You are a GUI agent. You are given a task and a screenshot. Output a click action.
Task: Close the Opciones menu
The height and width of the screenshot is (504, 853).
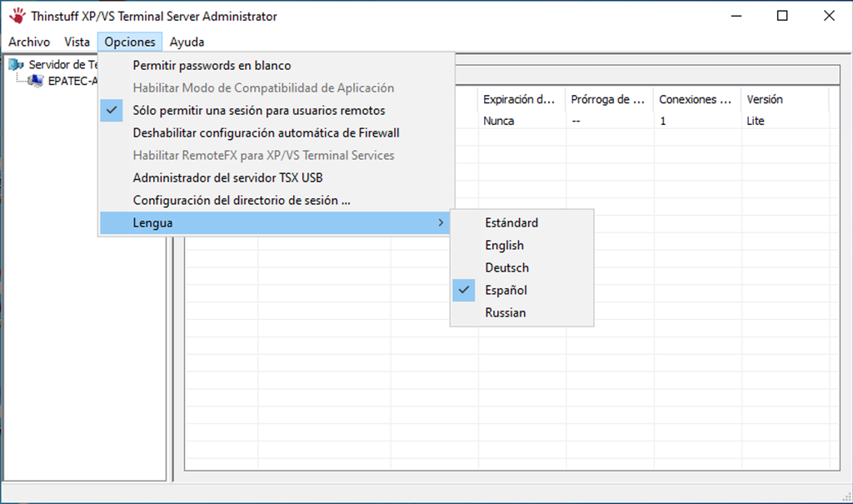(130, 42)
